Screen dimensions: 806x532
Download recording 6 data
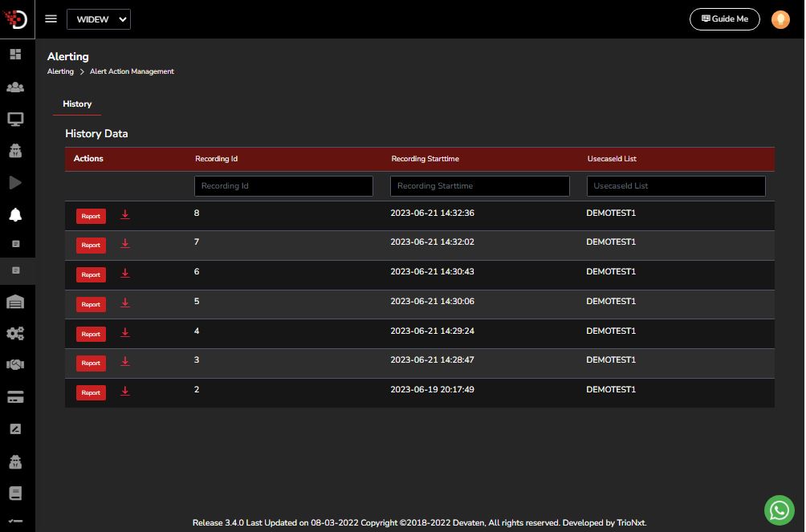[x=125, y=274]
